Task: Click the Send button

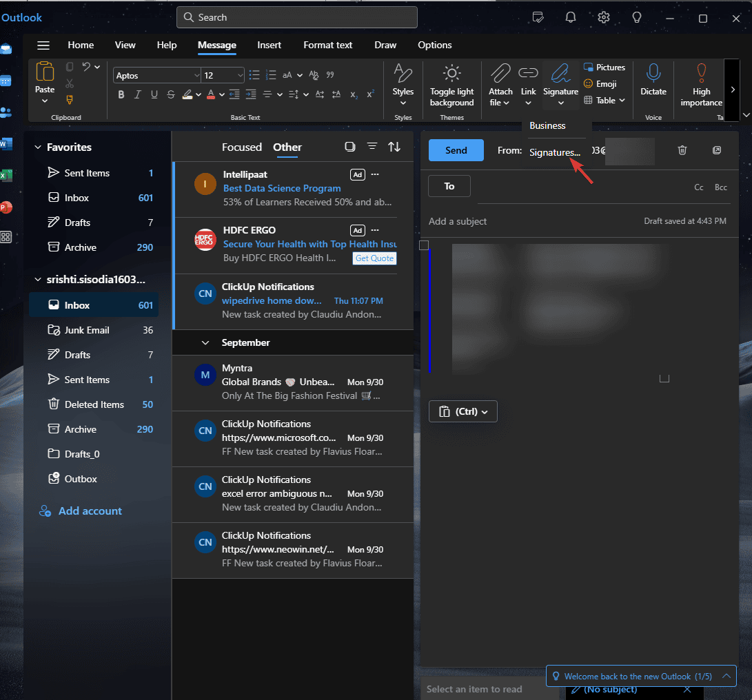Action: (x=456, y=151)
